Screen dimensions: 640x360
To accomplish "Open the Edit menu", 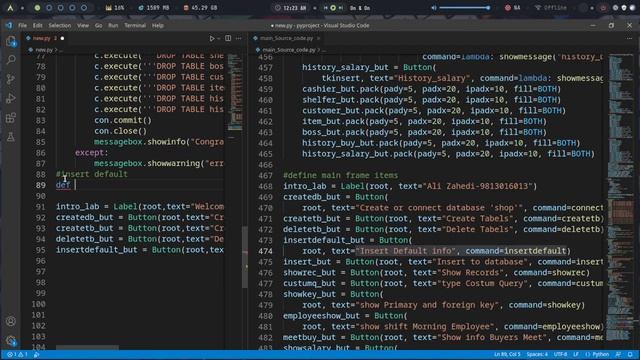I will click(x=38, y=25).
